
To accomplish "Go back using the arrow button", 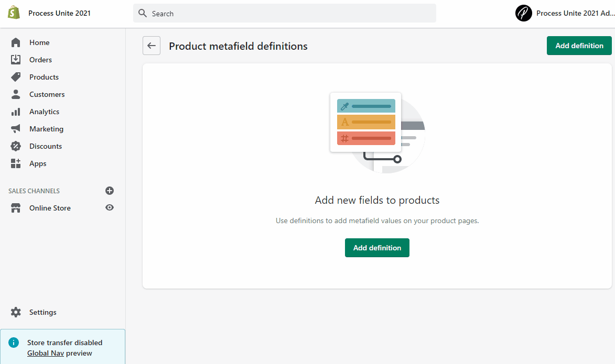I will [152, 46].
